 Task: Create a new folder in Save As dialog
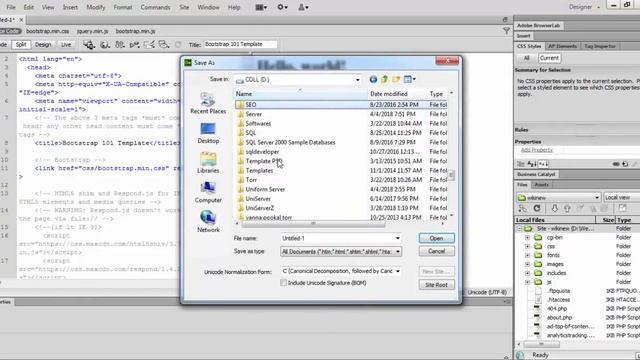[x=396, y=80]
